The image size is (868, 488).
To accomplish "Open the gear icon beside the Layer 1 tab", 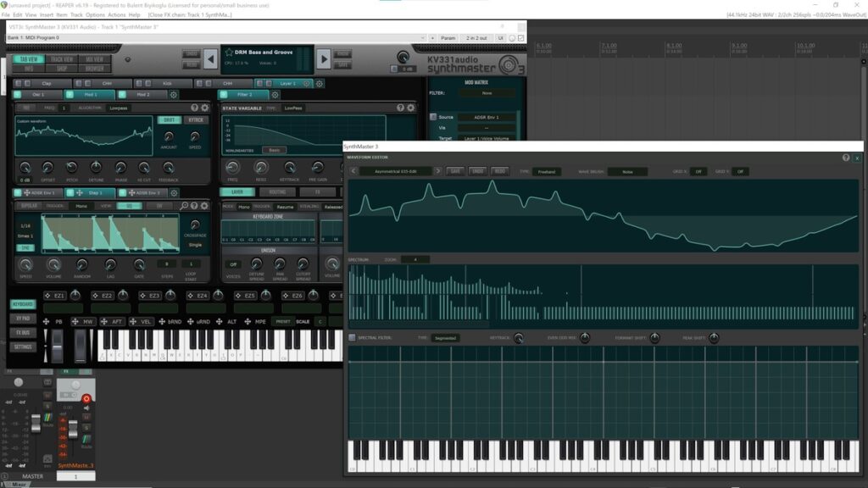I will coord(320,84).
